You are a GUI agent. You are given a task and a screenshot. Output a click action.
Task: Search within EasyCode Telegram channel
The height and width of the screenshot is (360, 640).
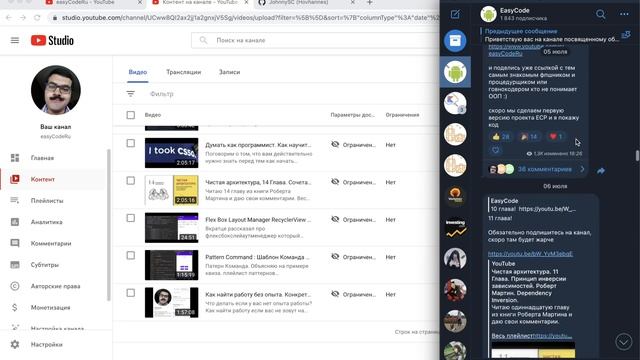[600, 14]
